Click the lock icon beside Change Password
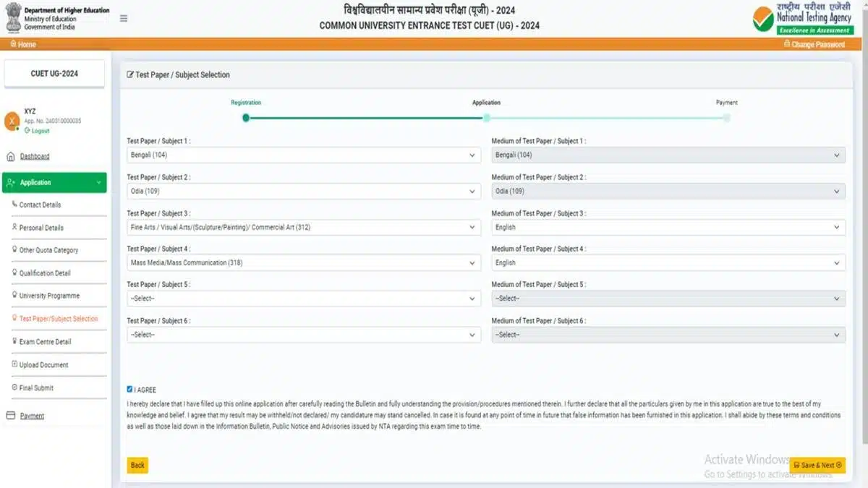The image size is (868, 488). [787, 44]
